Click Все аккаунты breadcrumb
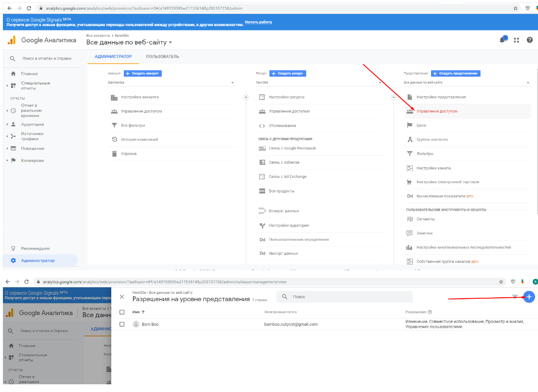Image resolution: width=538 pixels, height=392 pixels. click(x=98, y=35)
